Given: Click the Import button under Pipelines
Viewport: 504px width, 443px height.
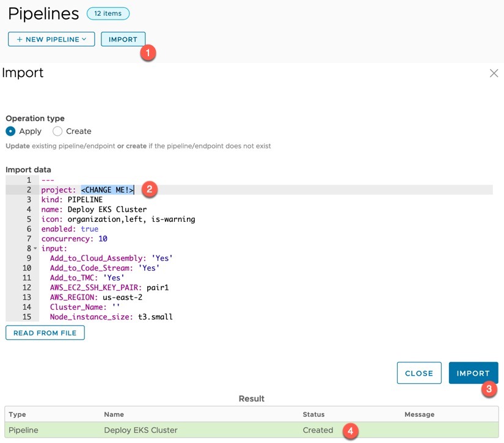Looking at the screenshot, I should [123, 39].
